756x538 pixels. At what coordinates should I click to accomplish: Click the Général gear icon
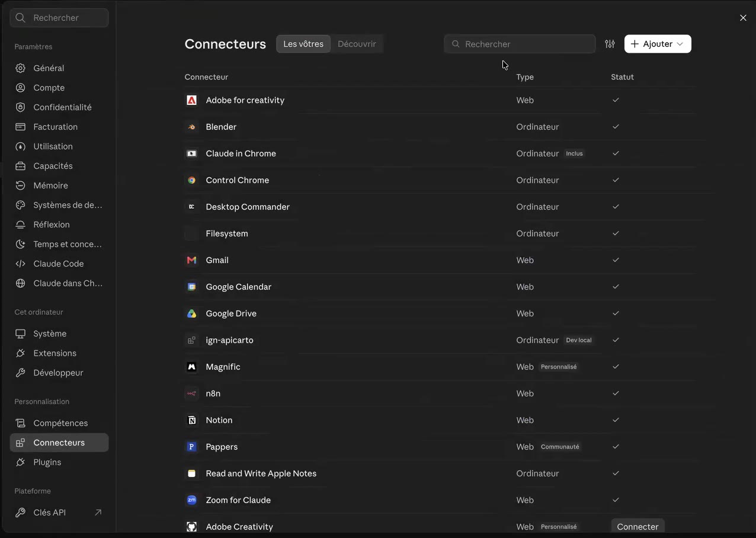21,68
